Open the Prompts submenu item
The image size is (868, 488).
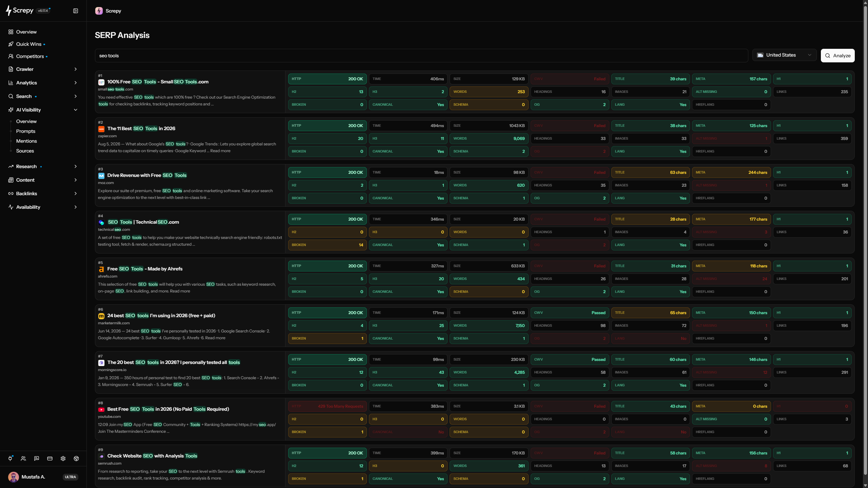[26, 131]
